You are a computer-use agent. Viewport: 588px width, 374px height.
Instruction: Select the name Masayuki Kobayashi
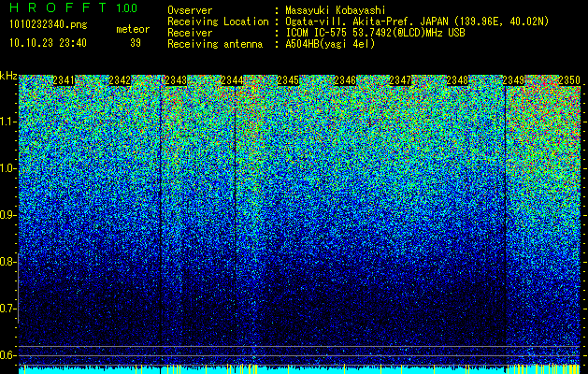336,10
